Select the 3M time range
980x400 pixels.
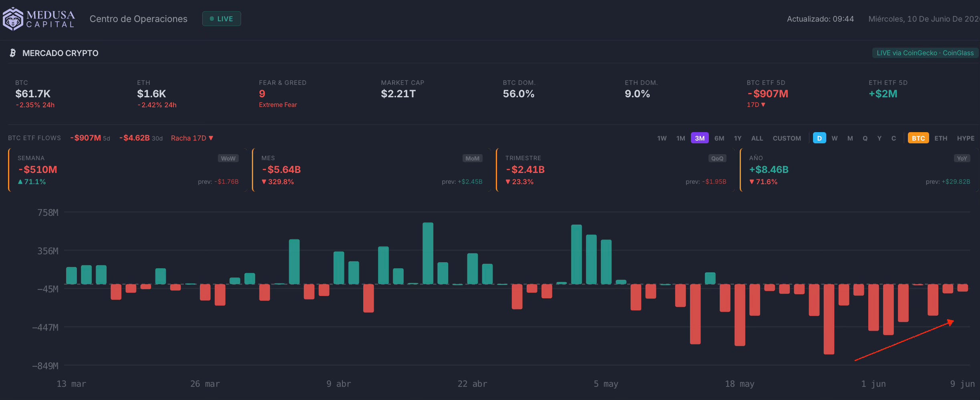pyautogui.click(x=700, y=138)
